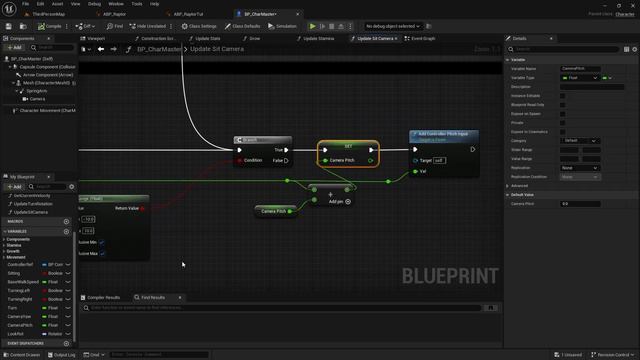
Task: Toggle Hide Unrelated nodes
Action: (x=148, y=26)
